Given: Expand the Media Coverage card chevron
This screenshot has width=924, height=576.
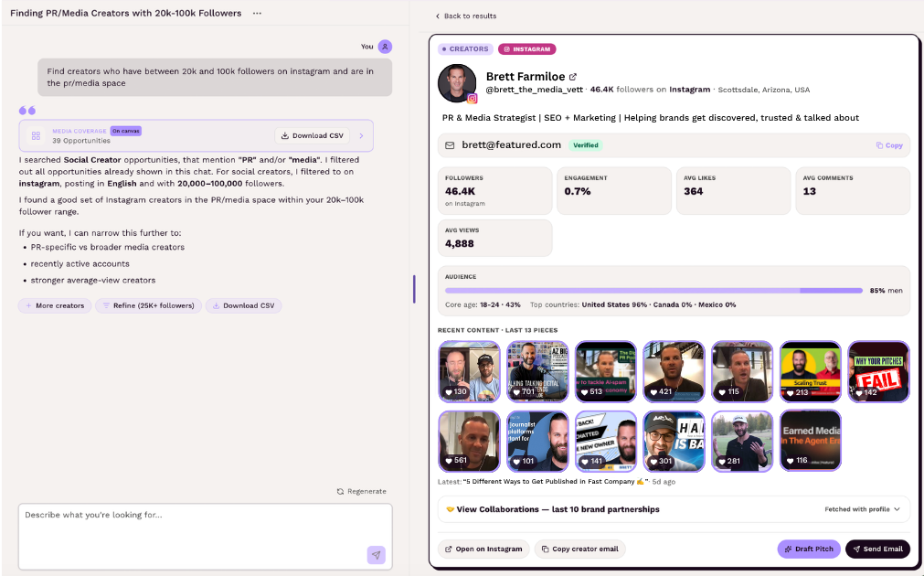Looking at the screenshot, I should (x=361, y=135).
